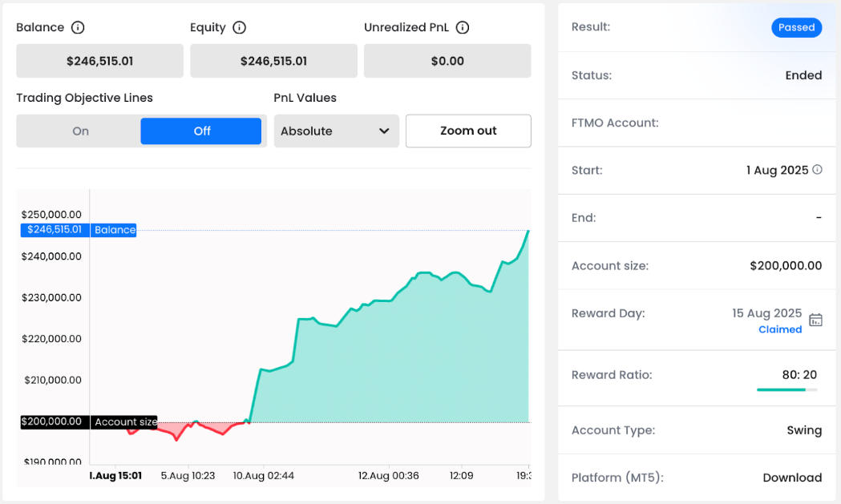Click the Claimed link under Reward Day
841x504 pixels.
click(x=779, y=329)
